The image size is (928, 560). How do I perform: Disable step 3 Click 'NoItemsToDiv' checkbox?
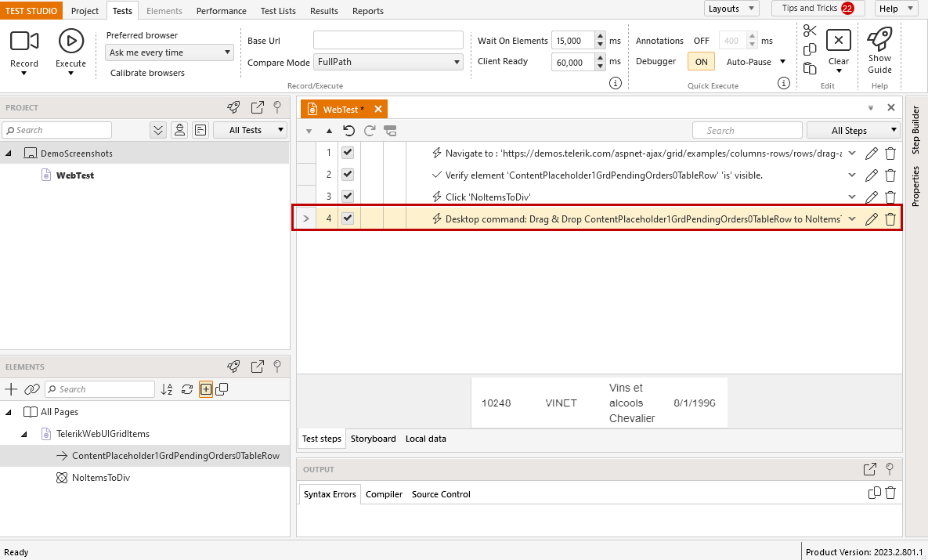(348, 196)
